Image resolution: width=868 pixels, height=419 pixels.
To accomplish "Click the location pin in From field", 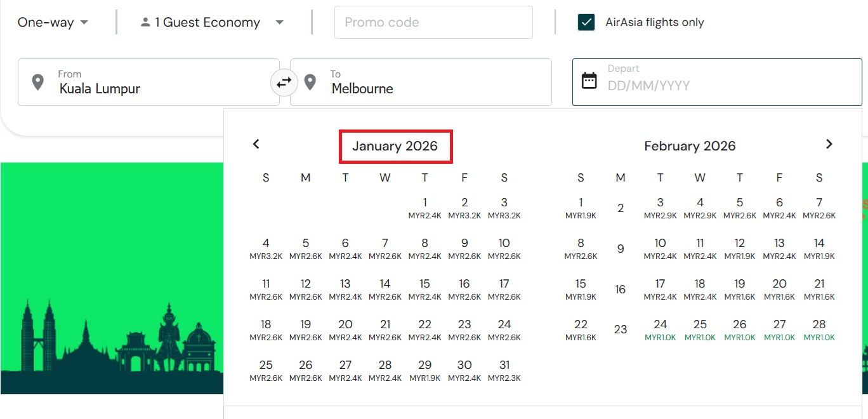I will pyautogui.click(x=37, y=82).
